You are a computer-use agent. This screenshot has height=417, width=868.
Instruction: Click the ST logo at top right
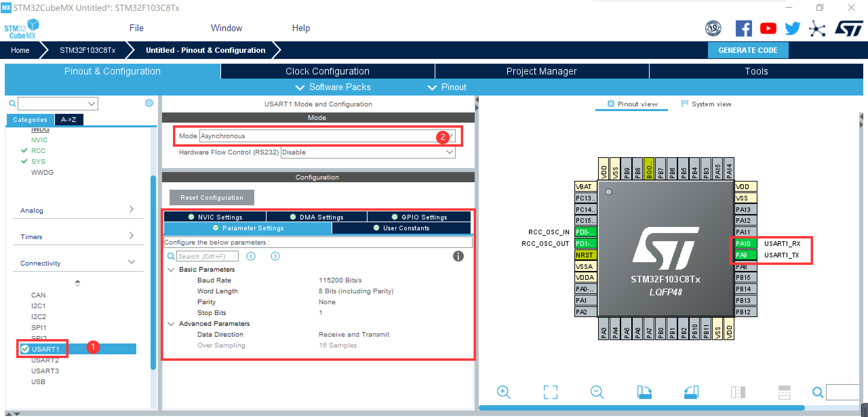click(849, 28)
